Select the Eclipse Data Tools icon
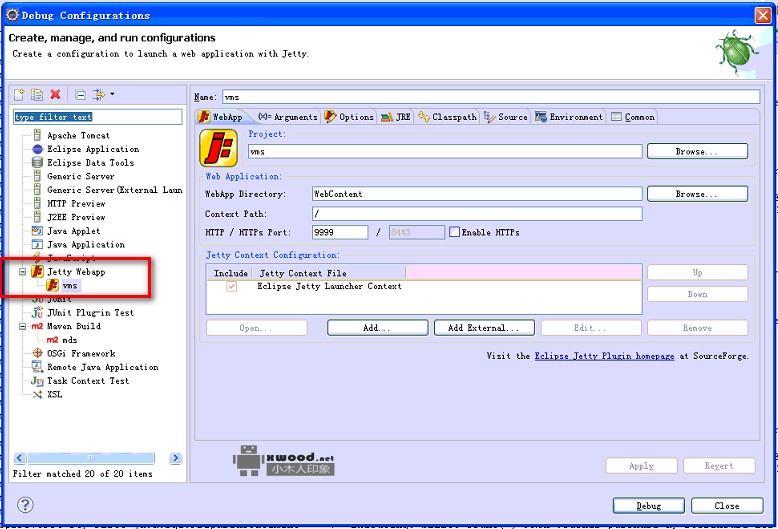This screenshot has width=778, height=529. tap(37, 162)
